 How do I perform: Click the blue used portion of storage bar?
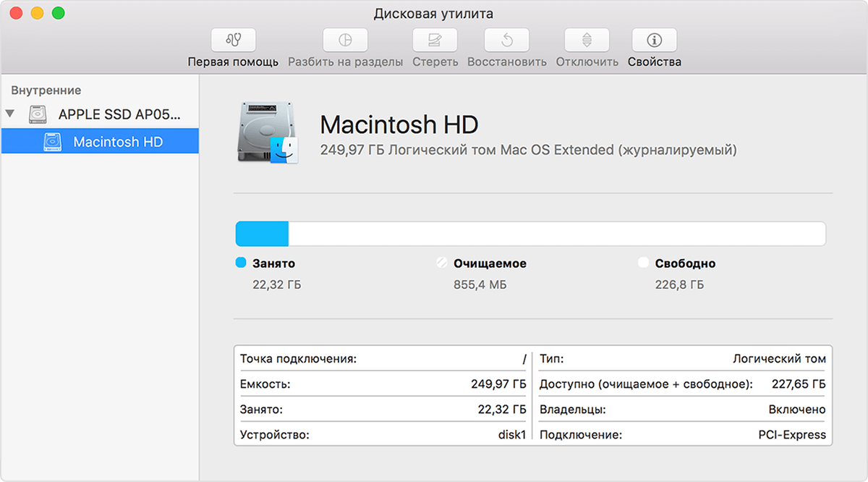pos(263,234)
